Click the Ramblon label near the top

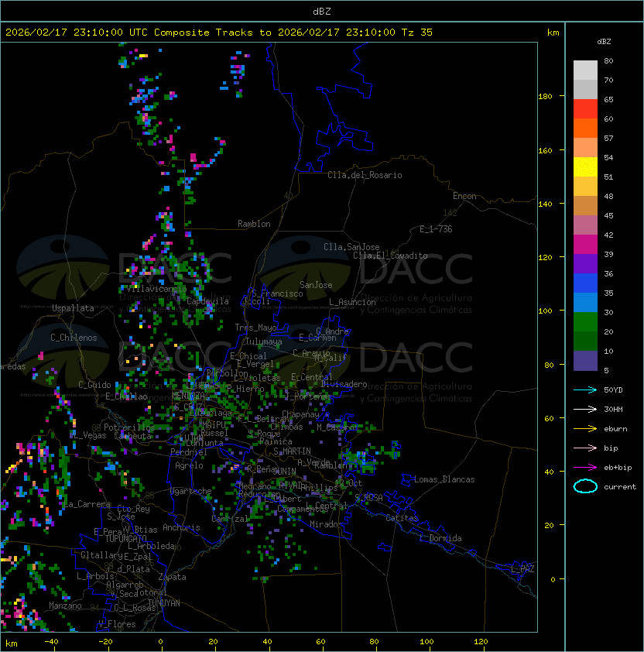tap(254, 224)
